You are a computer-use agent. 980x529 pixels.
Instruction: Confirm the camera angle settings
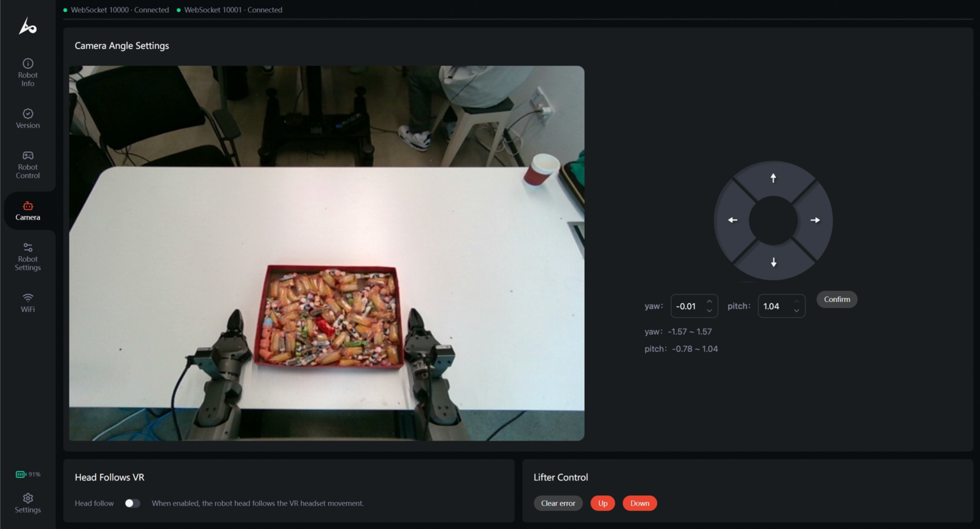(837, 299)
